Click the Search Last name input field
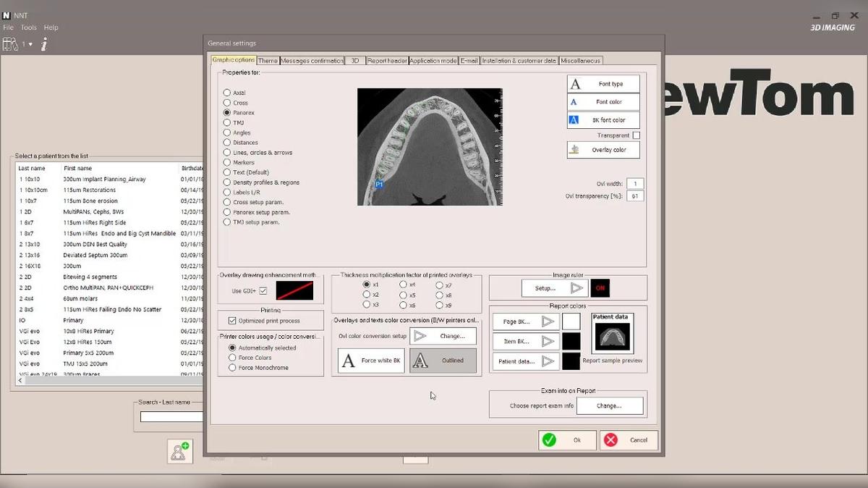 coord(172,417)
